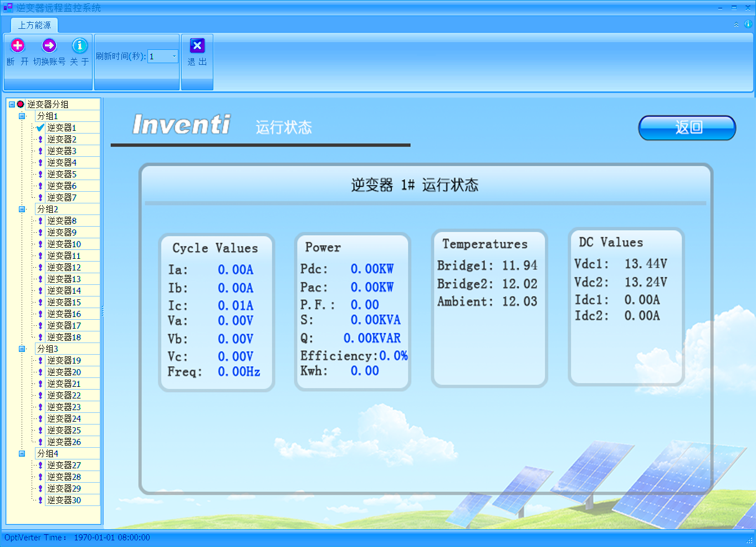Click the red root icon of 逆变器分组

21,104
